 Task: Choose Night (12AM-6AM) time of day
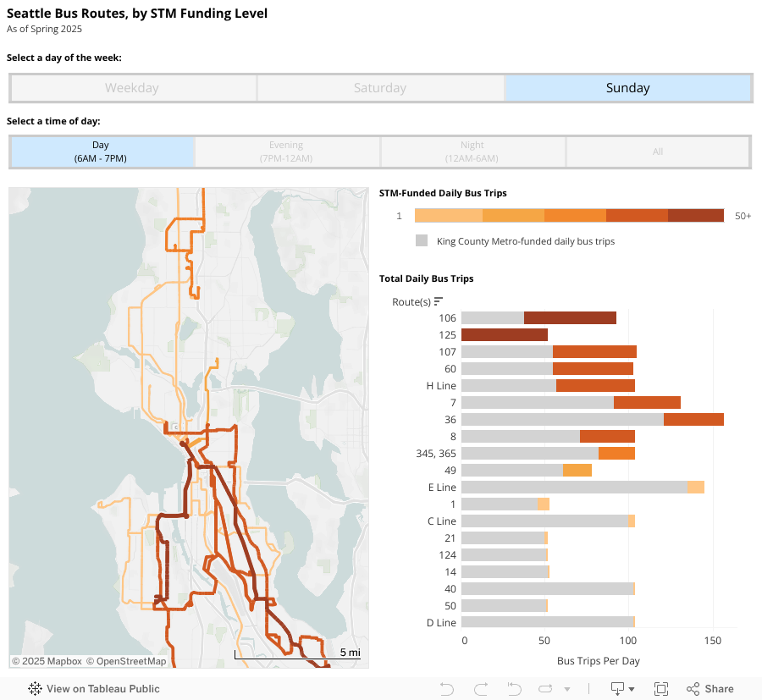click(x=472, y=152)
